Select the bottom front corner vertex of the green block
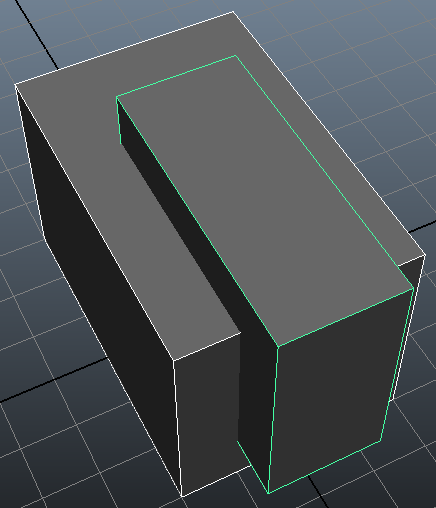The width and height of the screenshot is (436, 508). tap(269, 493)
